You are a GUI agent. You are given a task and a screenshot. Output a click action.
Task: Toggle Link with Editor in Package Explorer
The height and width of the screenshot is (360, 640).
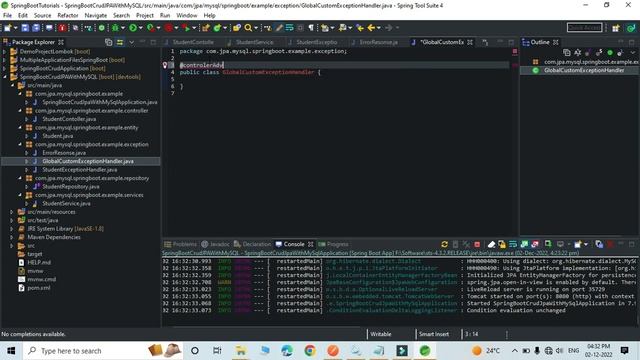120,42
